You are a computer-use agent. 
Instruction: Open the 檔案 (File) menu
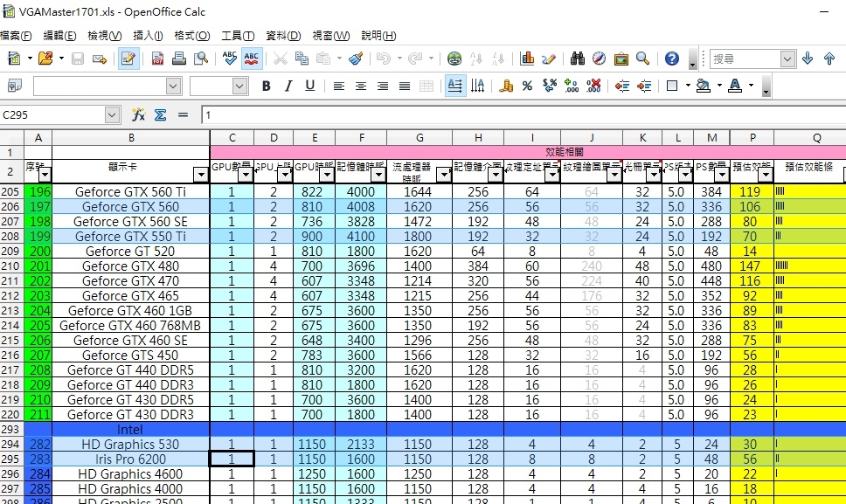17,36
